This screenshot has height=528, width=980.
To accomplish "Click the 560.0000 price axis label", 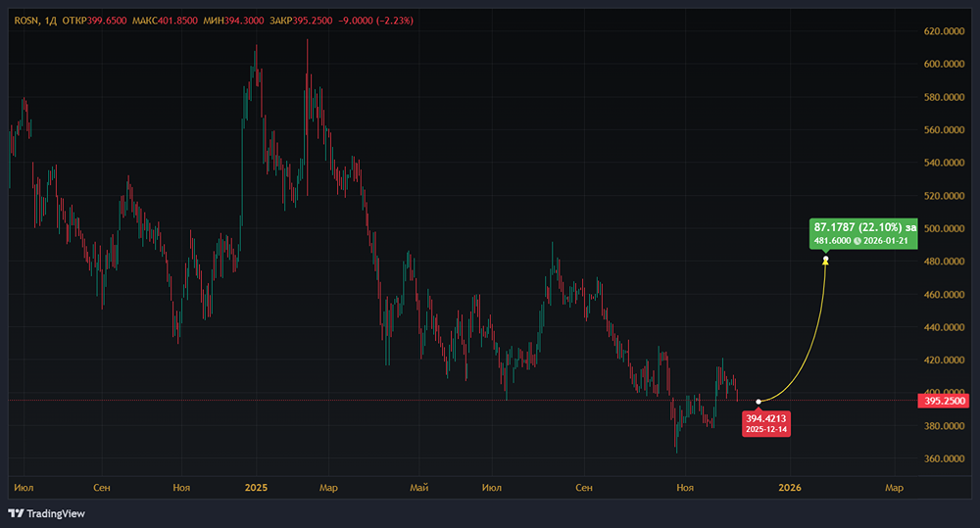I will 944,130.
